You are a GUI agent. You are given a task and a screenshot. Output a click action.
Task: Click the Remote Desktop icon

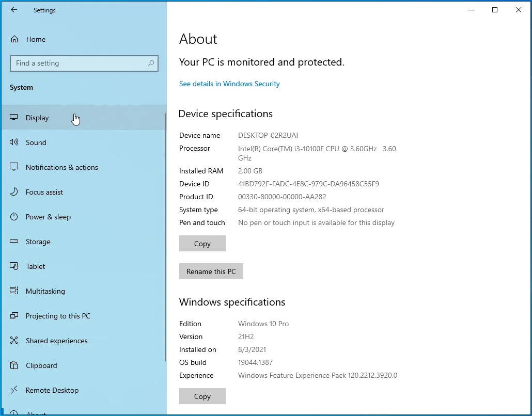pos(13,390)
